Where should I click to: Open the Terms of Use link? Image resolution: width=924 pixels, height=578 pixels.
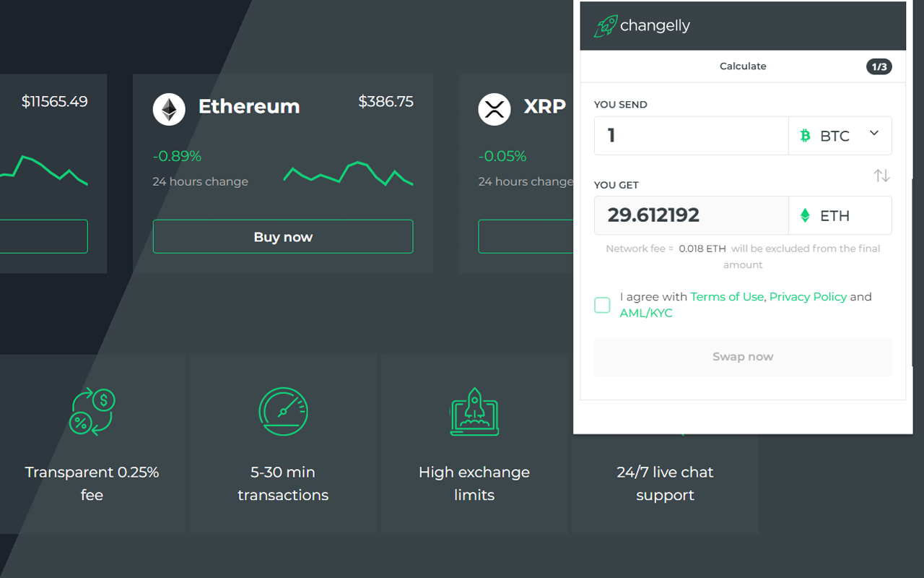pyautogui.click(x=727, y=296)
